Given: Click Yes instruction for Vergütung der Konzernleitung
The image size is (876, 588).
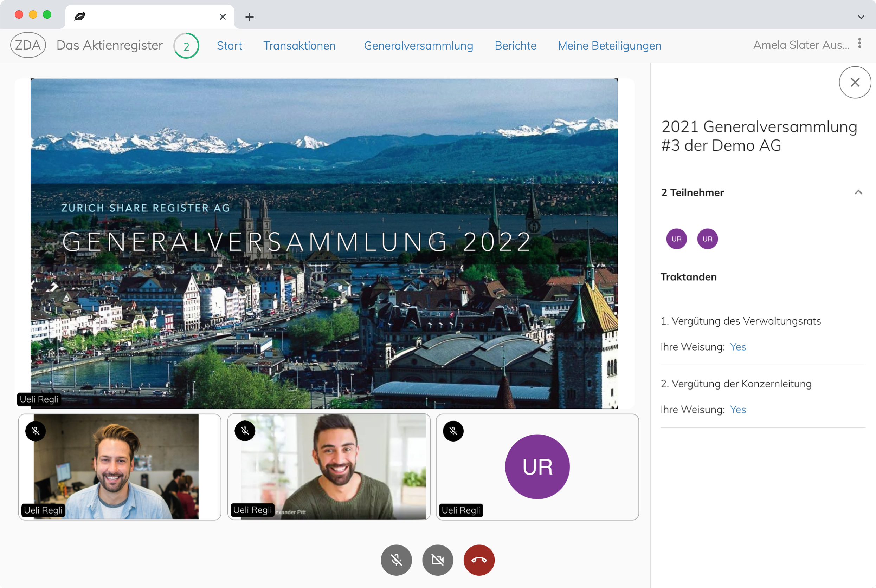Looking at the screenshot, I should pyautogui.click(x=737, y=410).
